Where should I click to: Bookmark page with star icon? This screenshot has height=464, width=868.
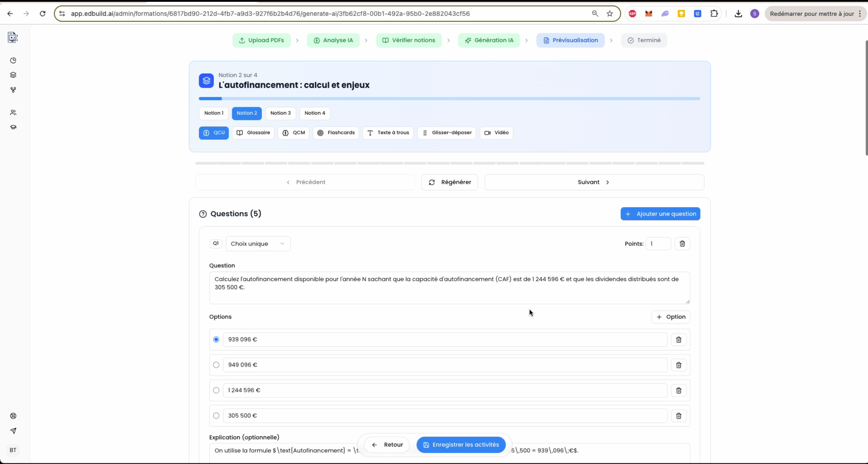click(609, 14)
